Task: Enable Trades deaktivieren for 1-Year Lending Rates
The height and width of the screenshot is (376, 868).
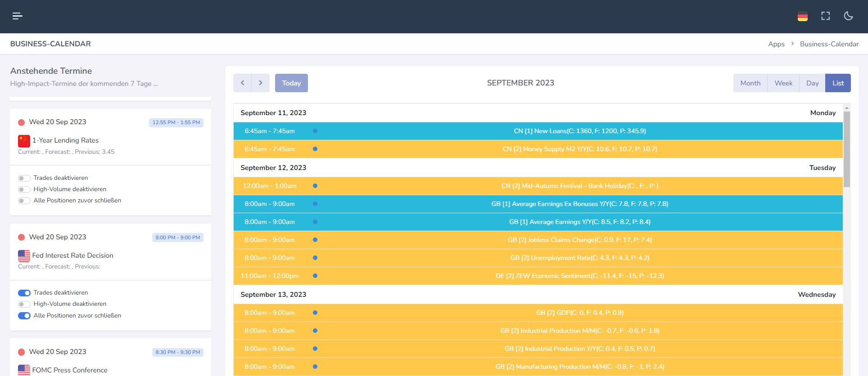Action: point(24,178)
